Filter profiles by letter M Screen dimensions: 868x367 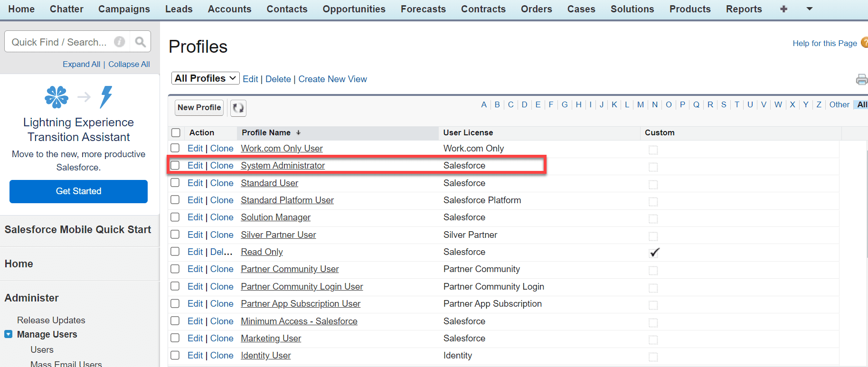tap(641, 104)
